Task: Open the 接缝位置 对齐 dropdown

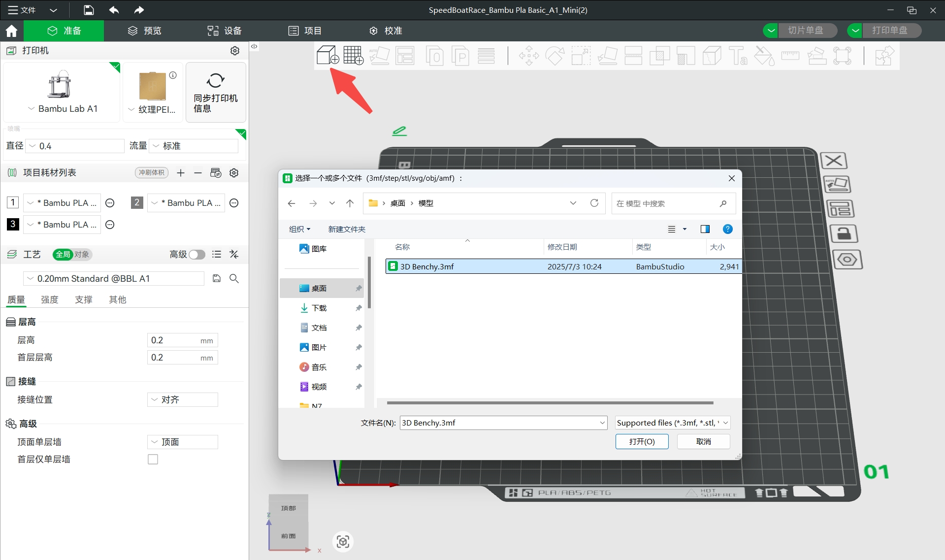Action: (183, 400)
